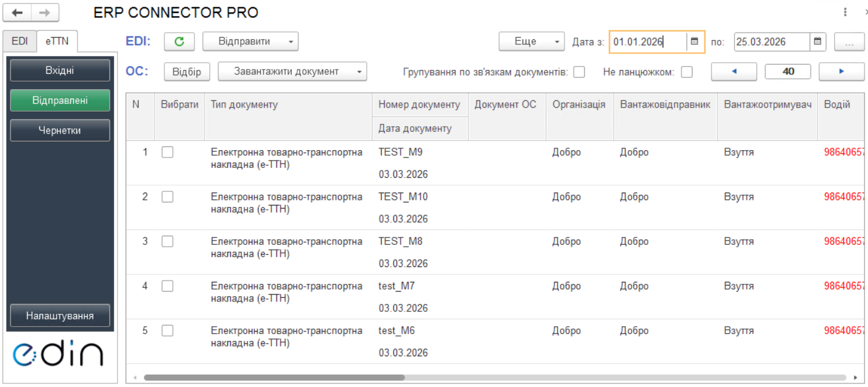
Task: Click the green refresh icon next to EDI
Action: click(x=179, y=42)
